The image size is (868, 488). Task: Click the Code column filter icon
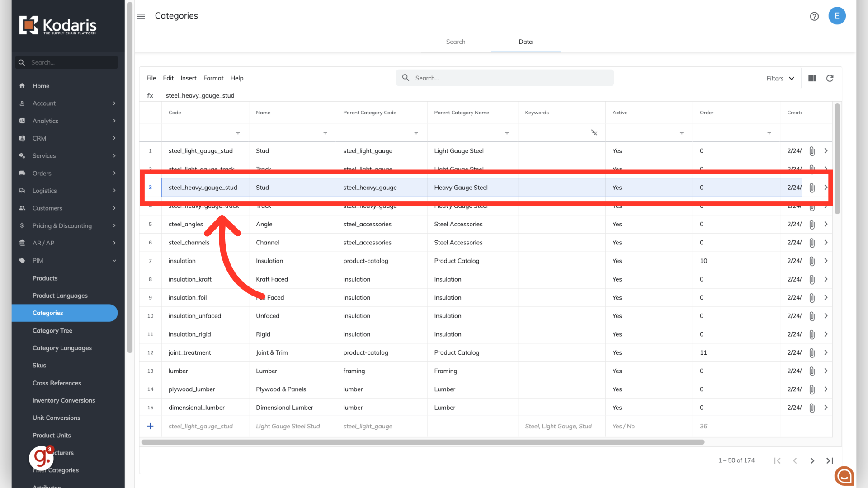tap(238, 132)
